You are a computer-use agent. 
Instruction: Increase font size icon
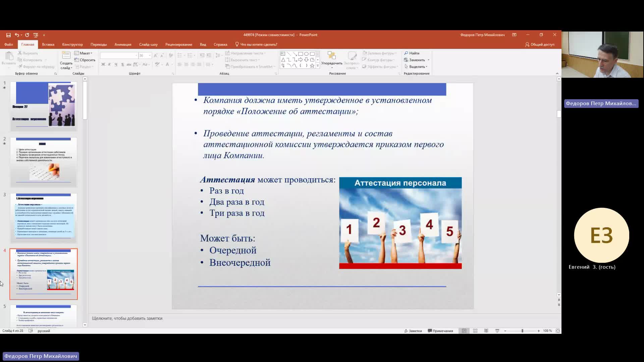click(x=156, y=55)
